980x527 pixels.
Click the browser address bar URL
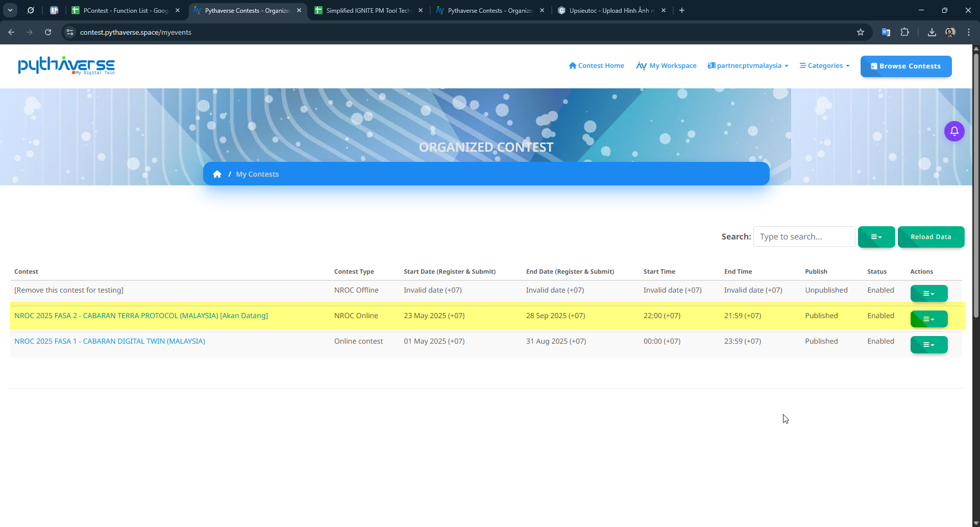(x=136, y=32)
